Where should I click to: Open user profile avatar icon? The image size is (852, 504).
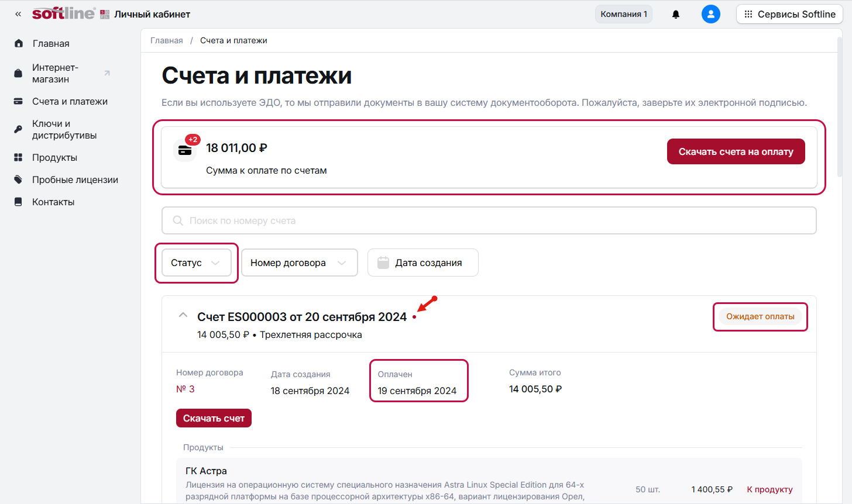click(x=710, y=14)
